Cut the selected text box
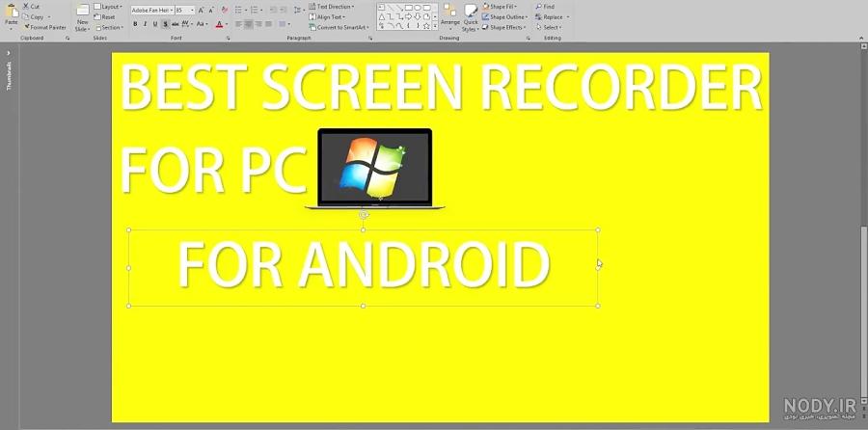 [x=31, y=7]
